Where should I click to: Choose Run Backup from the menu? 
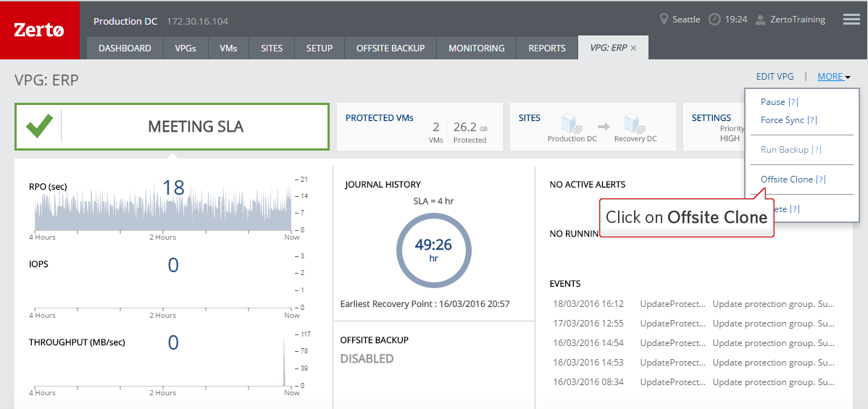785,149
